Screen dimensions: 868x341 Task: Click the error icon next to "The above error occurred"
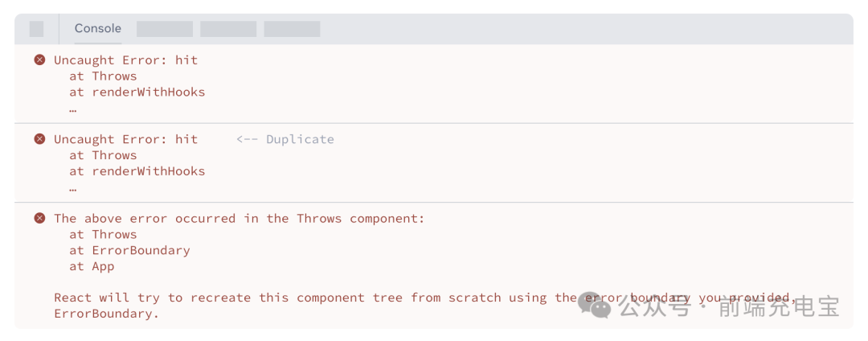39,218
